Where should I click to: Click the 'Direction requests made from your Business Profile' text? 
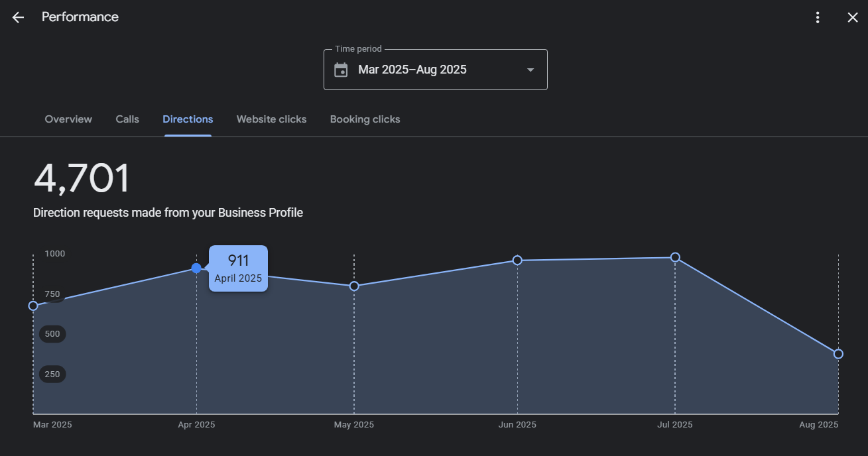pyautogui.click(x=168, y=213)
